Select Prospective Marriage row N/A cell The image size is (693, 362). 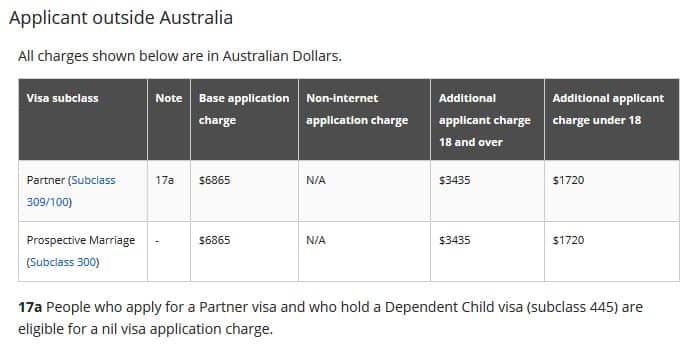pos(316,240)
